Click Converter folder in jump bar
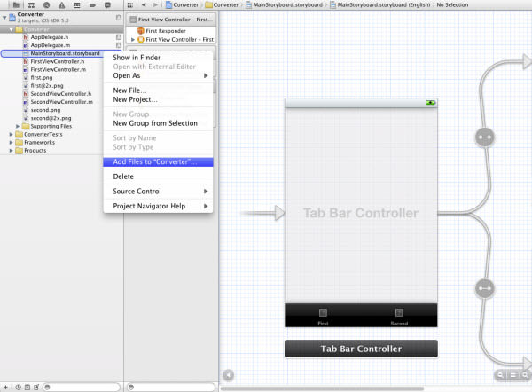532x392 pixels. (222, 4)
